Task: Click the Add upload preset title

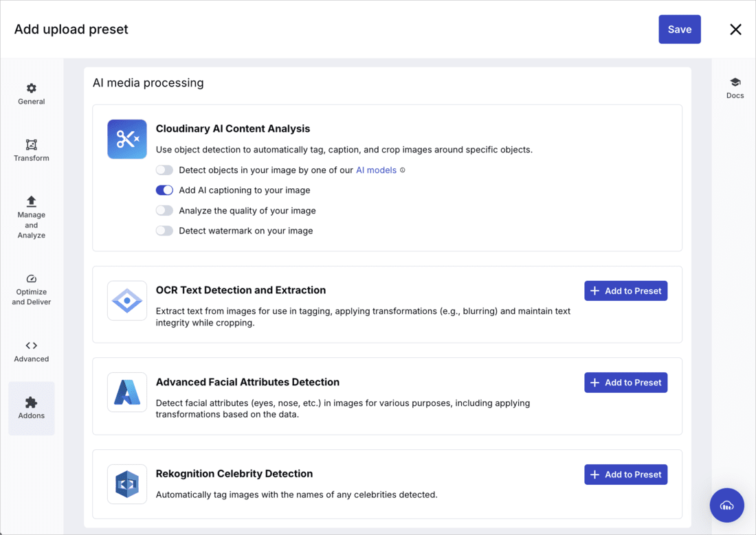Action: 71,30
